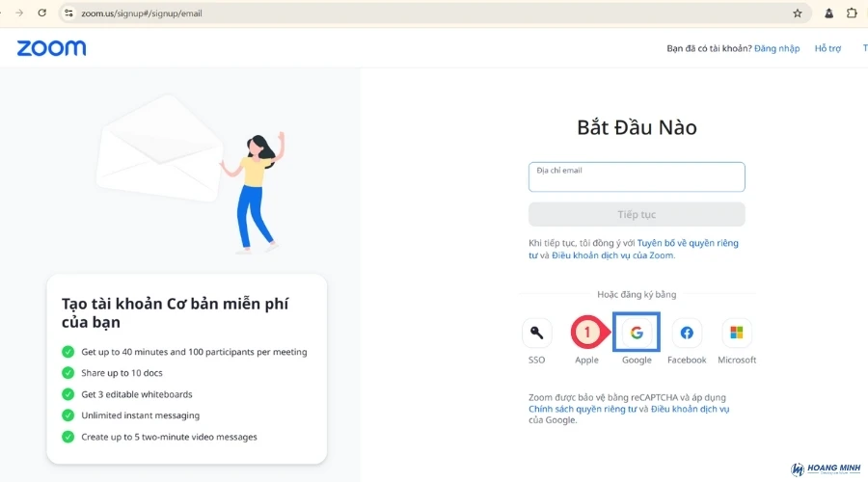868x482 pixels.
Task: Sign up with SSO key icon
Action: coord(536,333)
